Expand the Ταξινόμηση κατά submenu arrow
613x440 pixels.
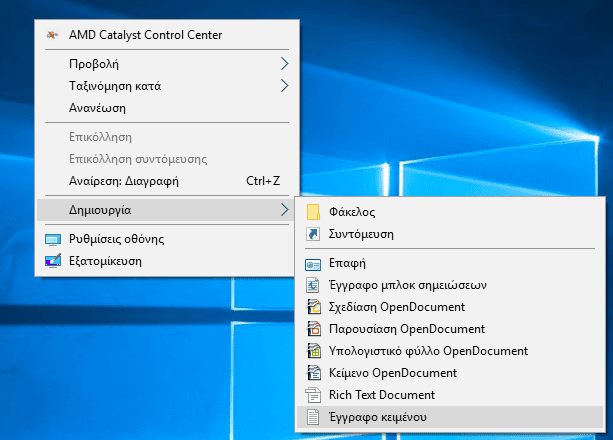click(284, 85)
